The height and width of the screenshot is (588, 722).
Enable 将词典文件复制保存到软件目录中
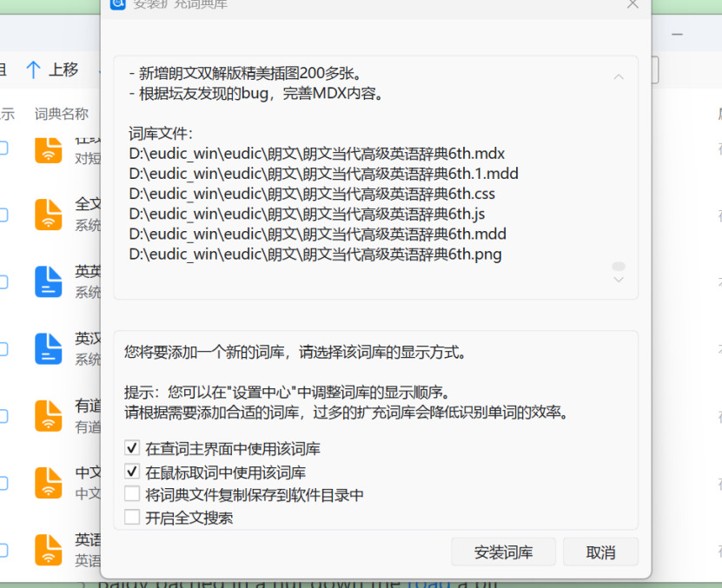coord(132,495)
